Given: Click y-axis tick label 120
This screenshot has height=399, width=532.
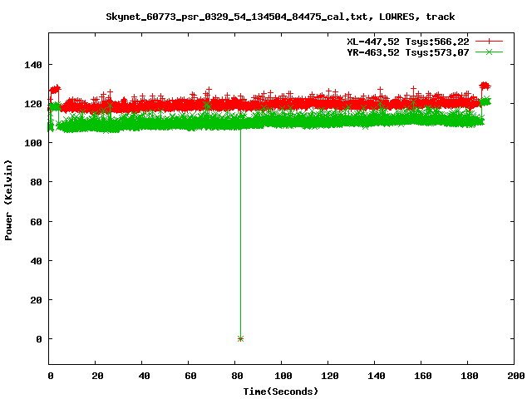Looking at the screenshot, I should pyautogui.click(x=33, y=104).
